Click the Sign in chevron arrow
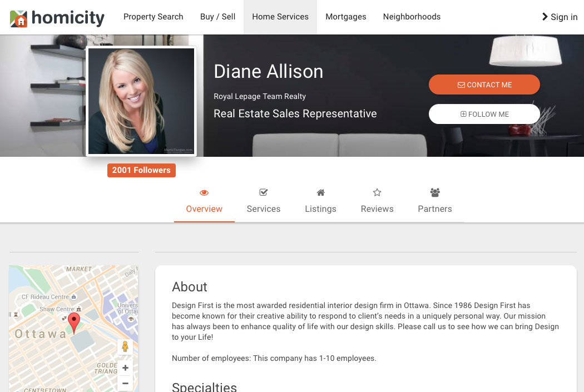 point(545,17)
